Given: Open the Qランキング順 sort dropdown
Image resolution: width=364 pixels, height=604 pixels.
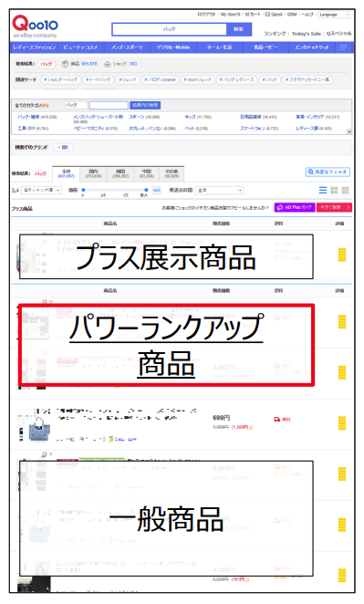Looking at the screenshot, I should pyautogui.click(x=41, y=191).
